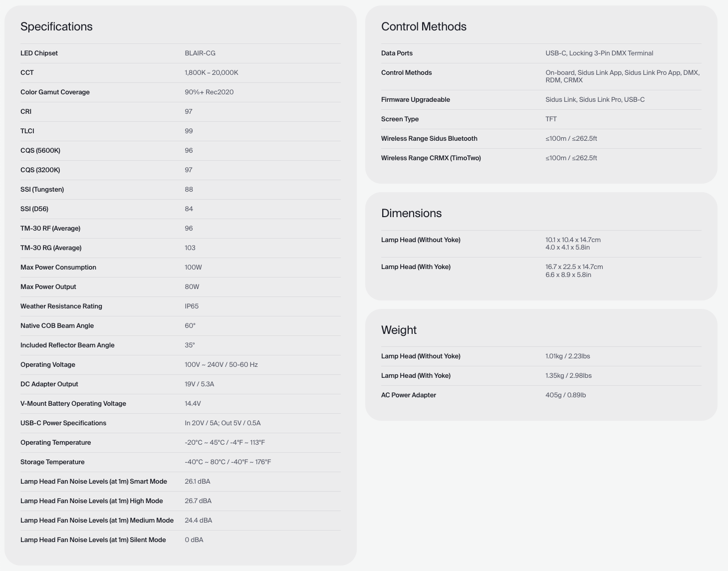
Task: Click the Firmware Upgradeable label
Action: [x=416, y=100]
